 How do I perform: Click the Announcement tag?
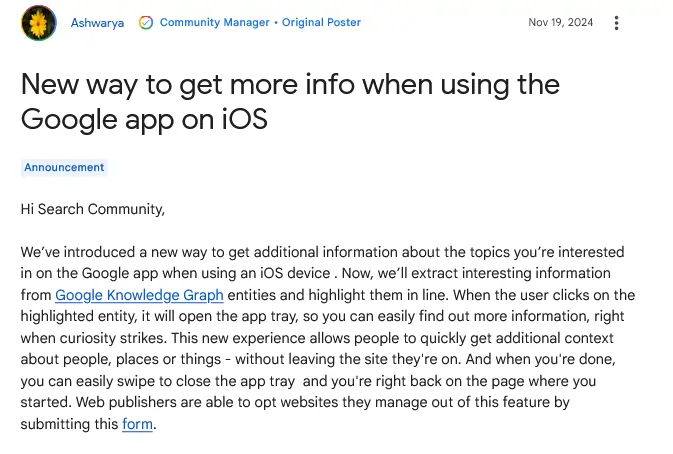64,167
